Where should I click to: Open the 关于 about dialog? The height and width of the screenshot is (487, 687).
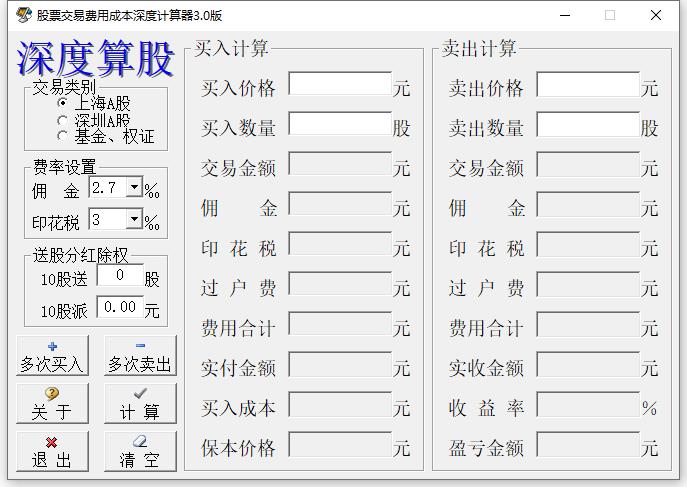click(52, 403)
